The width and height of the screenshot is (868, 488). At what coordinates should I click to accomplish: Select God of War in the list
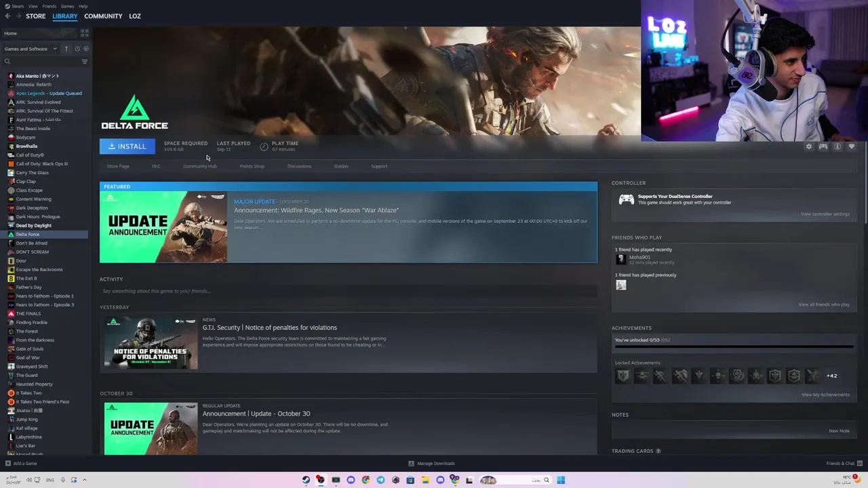pos(28,358)
